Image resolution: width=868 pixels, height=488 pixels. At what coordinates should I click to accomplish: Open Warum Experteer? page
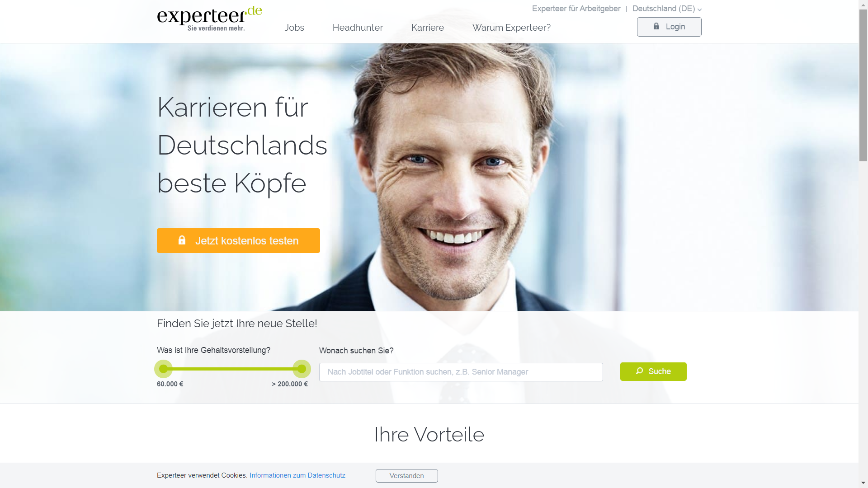click(511, 28)
